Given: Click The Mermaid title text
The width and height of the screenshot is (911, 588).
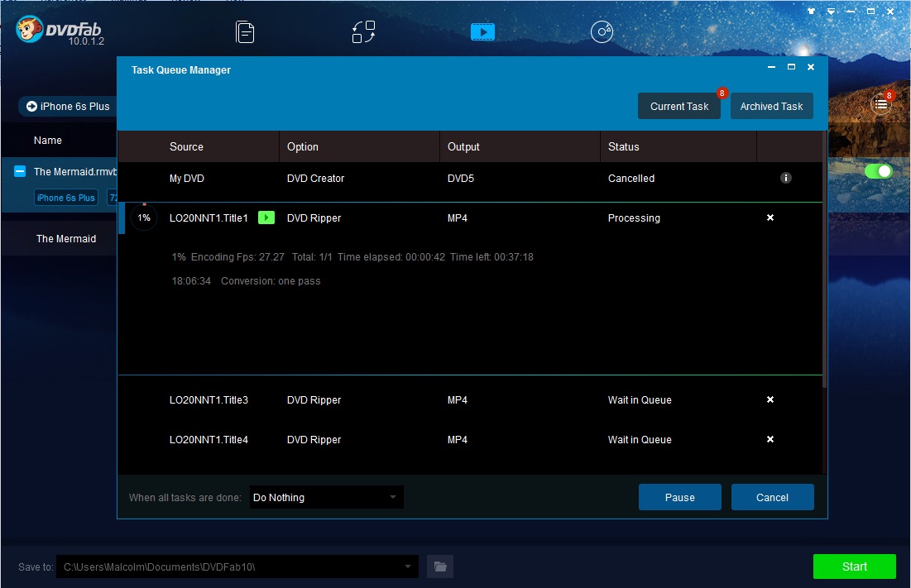Looking at the screenshot, I should (x=66, y=238).
